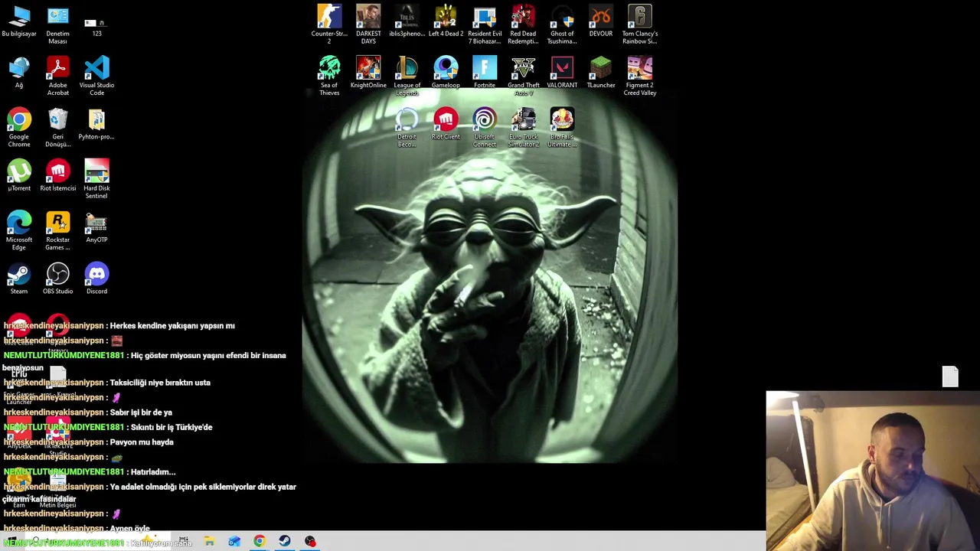This screenshot has height=551, width=980.
Task: Open KnightOnline desktop icon
Action: [368, 73]
